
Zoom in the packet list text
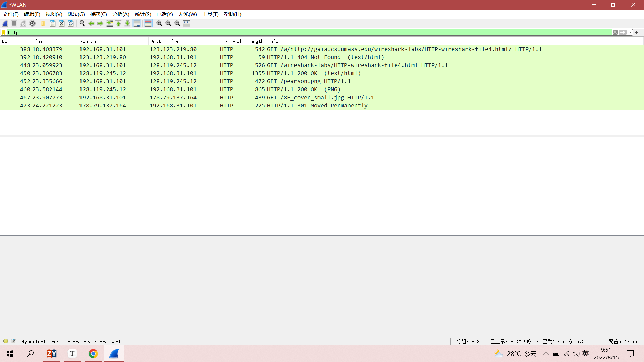[x=159, y=23]
